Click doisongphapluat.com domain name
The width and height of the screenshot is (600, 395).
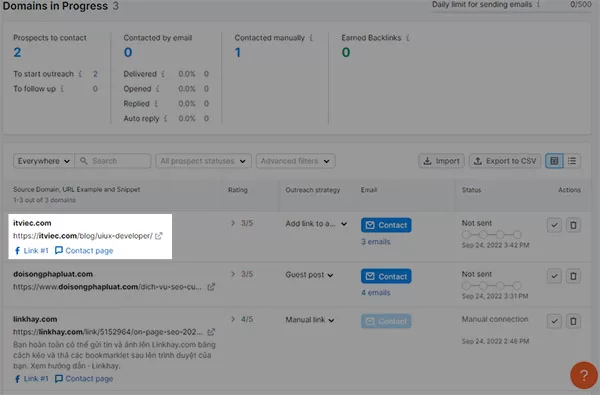[x=53, y=274]
